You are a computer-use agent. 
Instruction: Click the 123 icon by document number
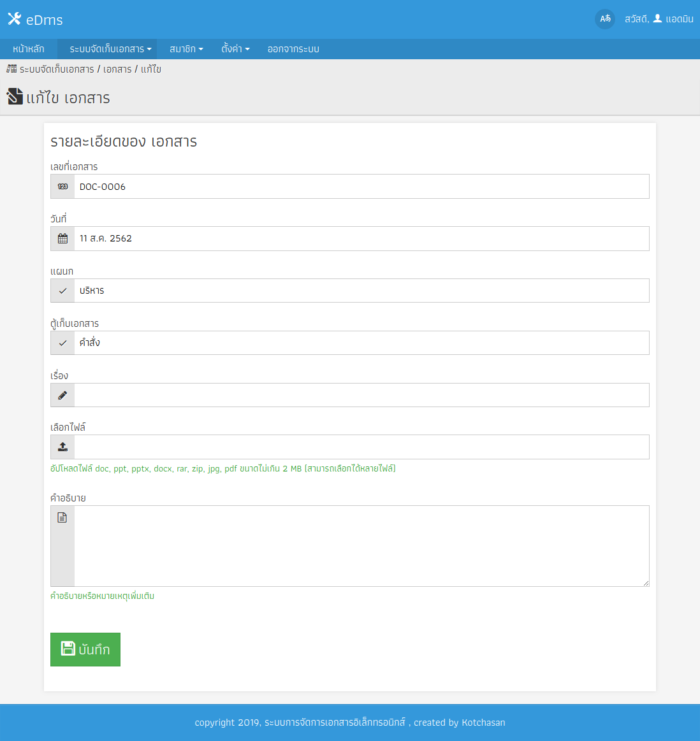[62, 187]
